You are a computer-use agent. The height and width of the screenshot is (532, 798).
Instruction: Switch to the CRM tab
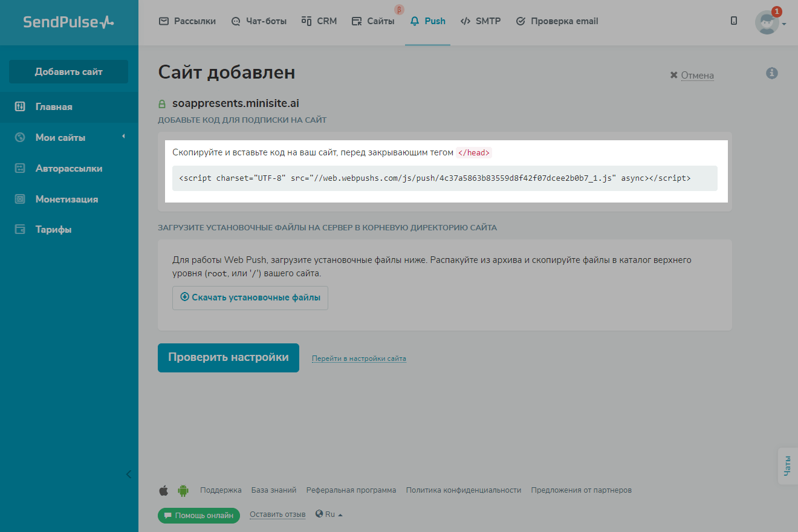coord(319,21)
